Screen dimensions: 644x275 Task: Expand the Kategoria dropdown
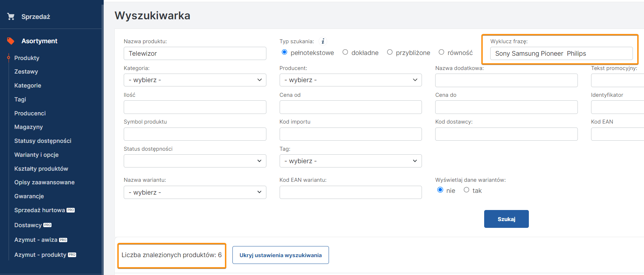click(x=195, y=80)
